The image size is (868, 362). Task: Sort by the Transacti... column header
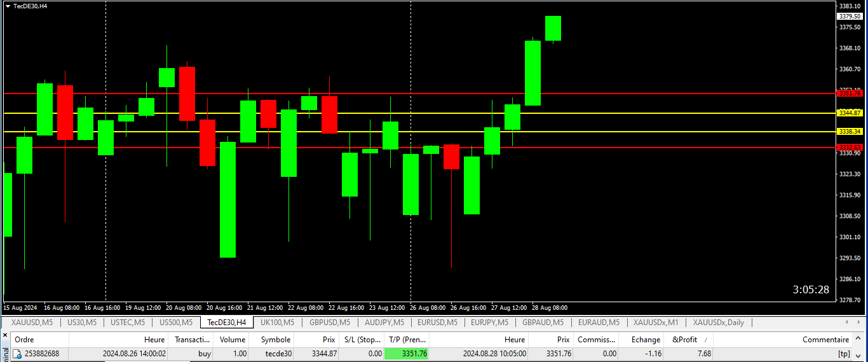coord(192,340)
